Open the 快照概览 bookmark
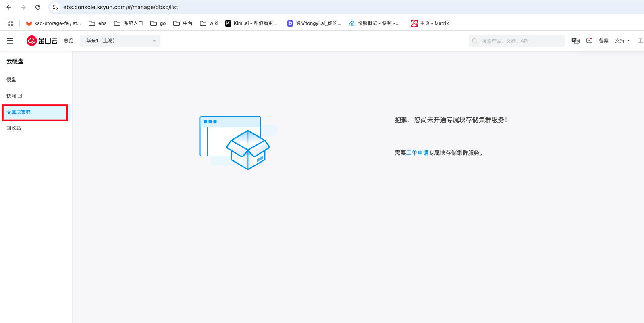 pyautogui.click(x=374, y=23)
